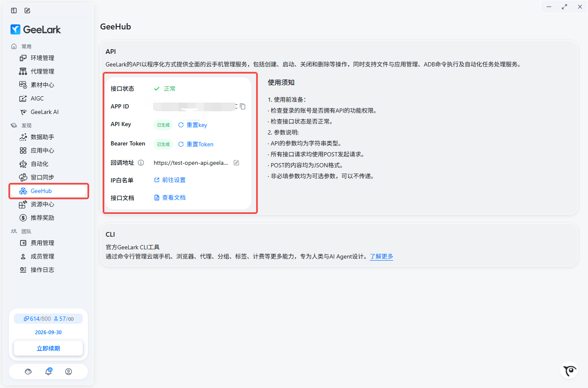Open the user profile icon
The height and width of the screenshot is (388, 588).
coord(69,372)
